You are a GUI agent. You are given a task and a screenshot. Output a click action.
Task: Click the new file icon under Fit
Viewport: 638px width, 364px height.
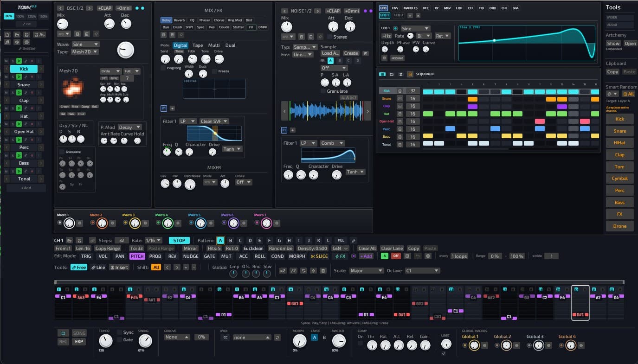pos(7,34)
